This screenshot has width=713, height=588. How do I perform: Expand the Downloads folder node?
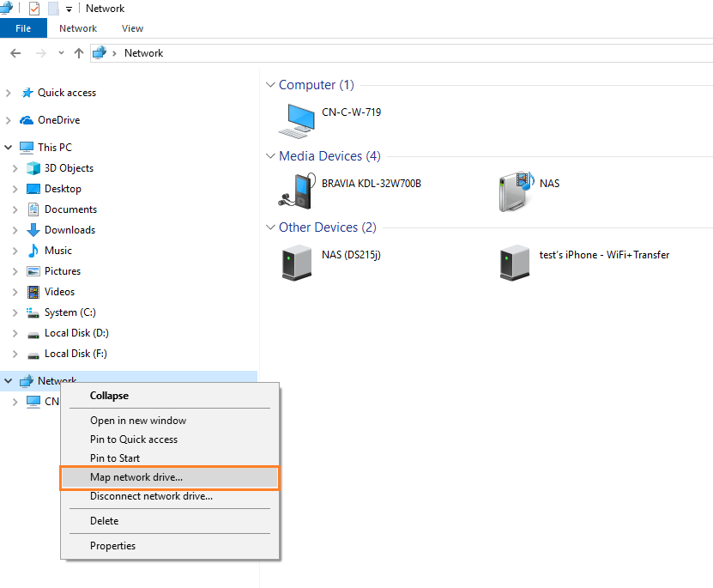click(15, 230)
